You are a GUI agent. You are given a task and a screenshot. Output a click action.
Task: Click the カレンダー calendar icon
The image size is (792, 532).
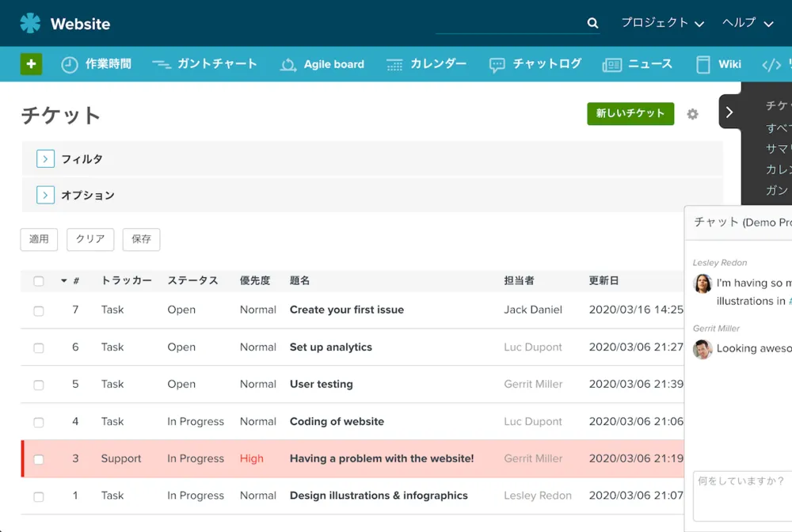pyautogui.click(x=394, y=65)
